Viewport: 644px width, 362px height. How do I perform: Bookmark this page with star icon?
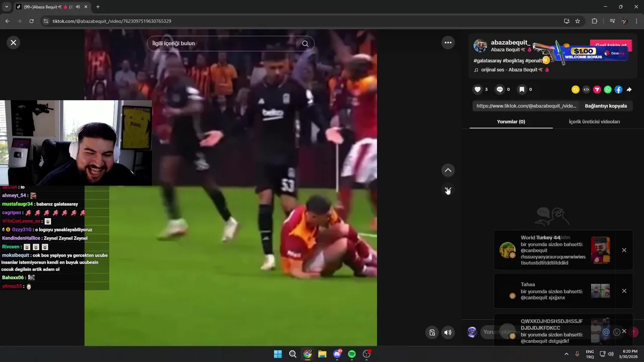coord(578,21)
